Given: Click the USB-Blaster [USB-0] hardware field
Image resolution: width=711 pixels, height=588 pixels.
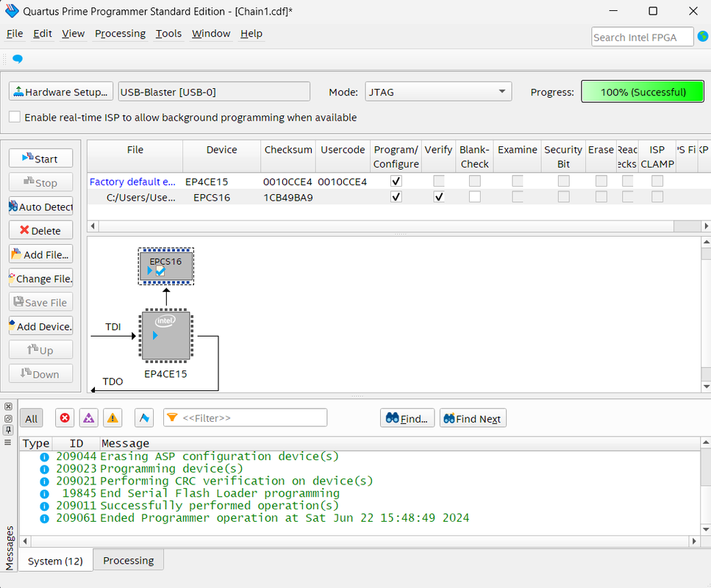Looking at the screenshot, I should (x=214, y=92).
